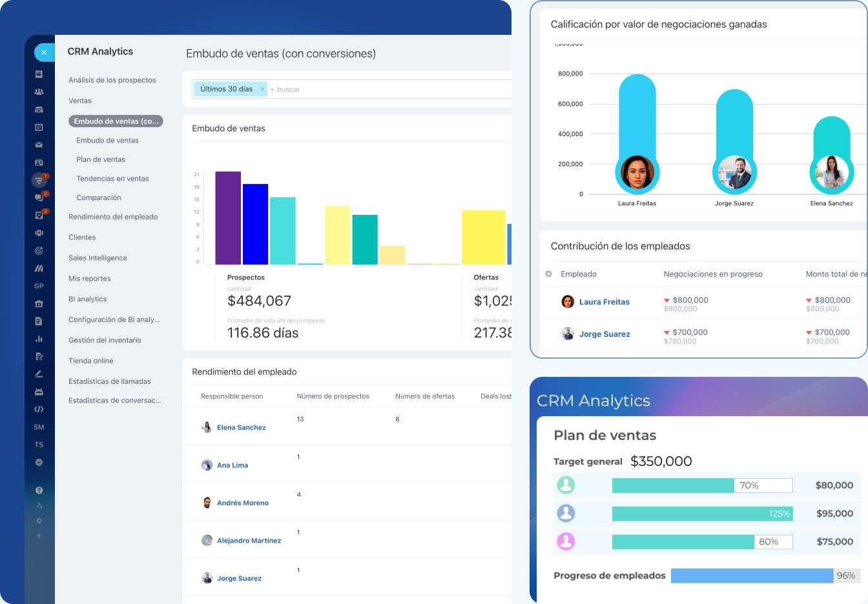Open 'Plan de ventas' submenu item
Screen dimensions: 868x604
101,159
